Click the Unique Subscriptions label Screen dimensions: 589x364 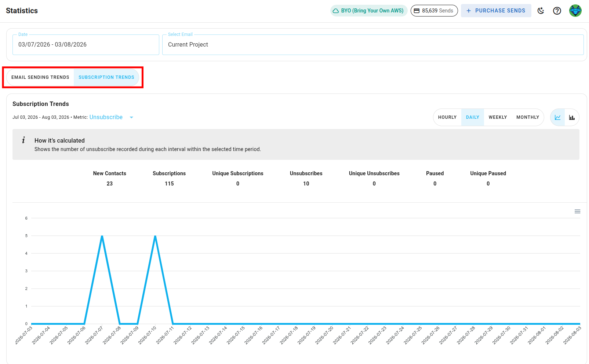tap(238, 173)
